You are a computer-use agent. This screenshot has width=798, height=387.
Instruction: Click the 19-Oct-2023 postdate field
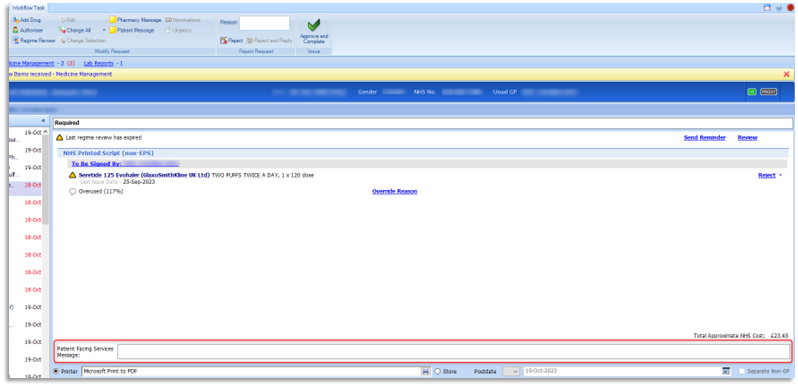622,372
